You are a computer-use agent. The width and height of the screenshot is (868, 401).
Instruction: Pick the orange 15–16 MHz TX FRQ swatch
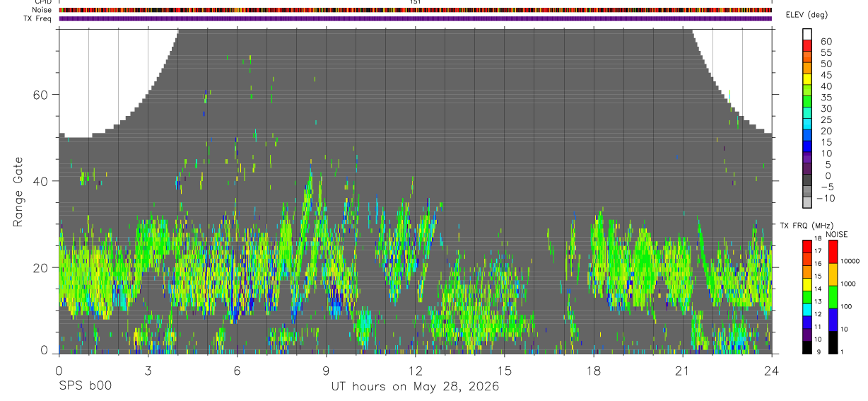pyautogui.click(x=807, y=270)
